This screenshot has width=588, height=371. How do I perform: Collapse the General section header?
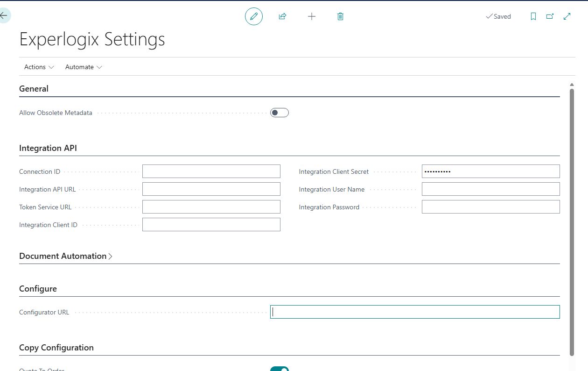(34, 88)
